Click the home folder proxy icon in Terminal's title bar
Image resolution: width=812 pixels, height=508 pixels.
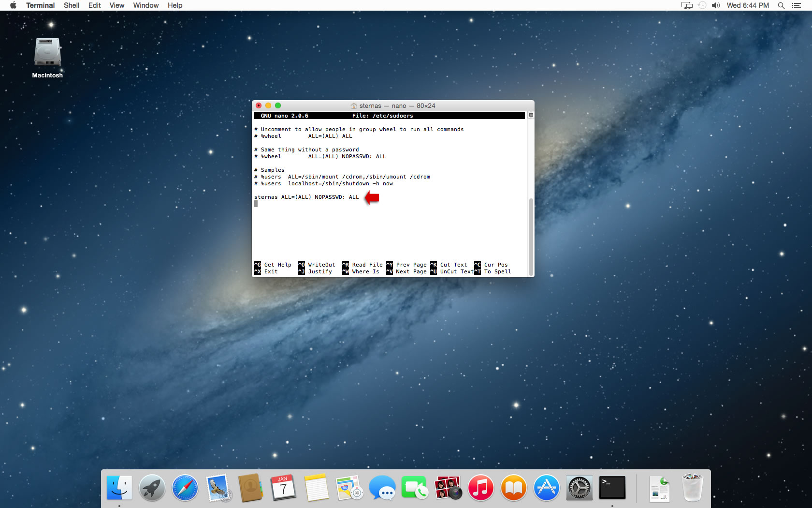pyautogui.click(x=354, y=106)
